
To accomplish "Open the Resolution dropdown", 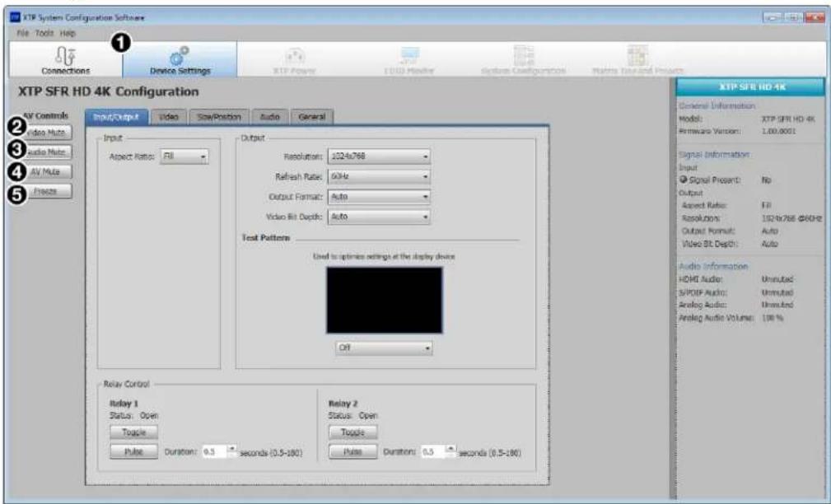I will 379,156.
